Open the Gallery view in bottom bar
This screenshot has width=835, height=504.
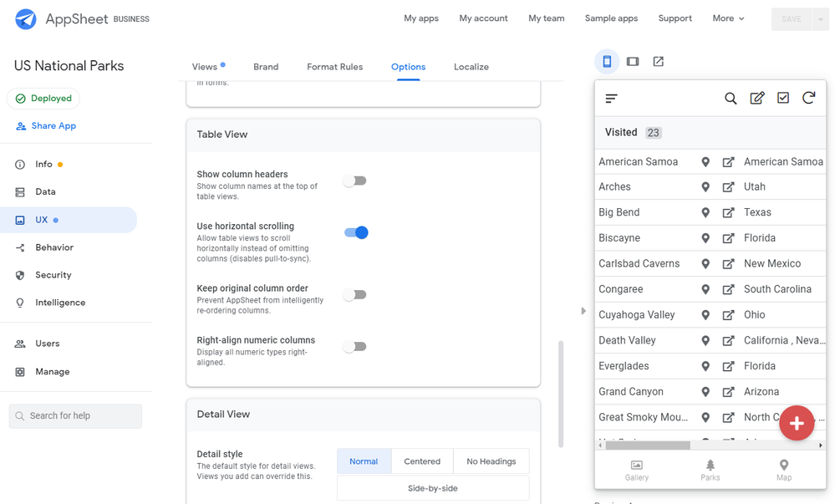[636, 471]
